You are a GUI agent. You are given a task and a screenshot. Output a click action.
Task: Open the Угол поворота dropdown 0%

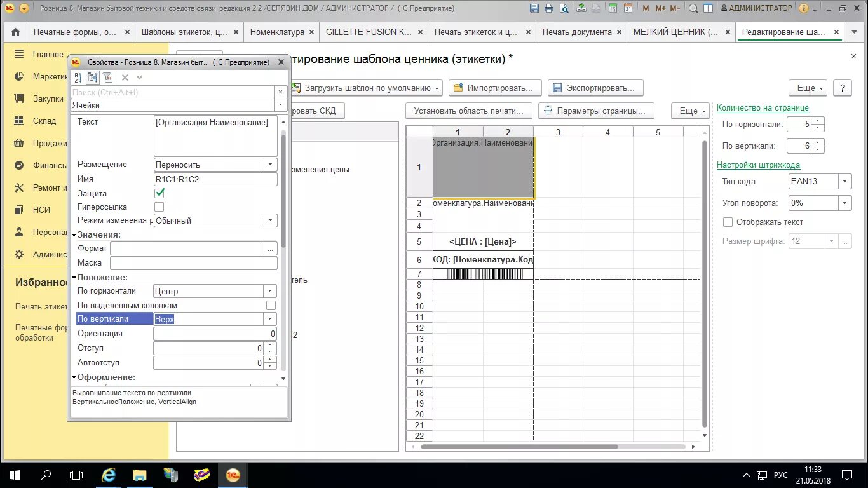pyautogui.click(x=845, y=203)
